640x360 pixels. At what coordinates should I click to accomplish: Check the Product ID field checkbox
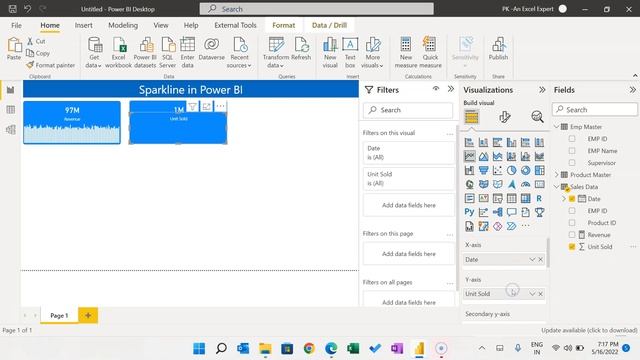[572, 223]
